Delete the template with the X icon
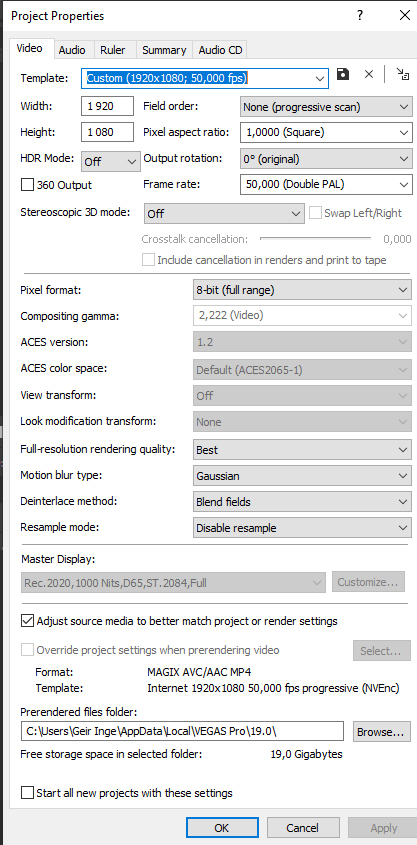 click(x=369, y=74)
